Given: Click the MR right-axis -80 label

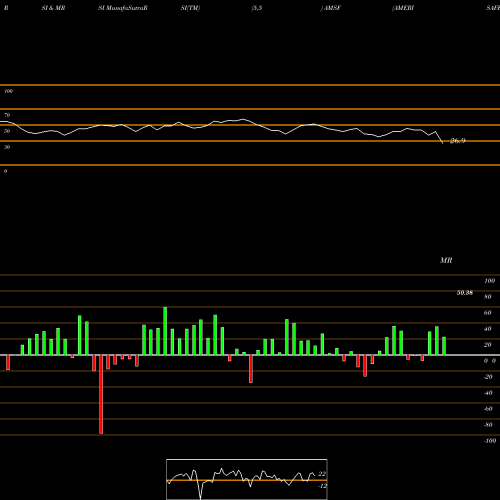Looking at the screenshot, I should tap(488, 425).
